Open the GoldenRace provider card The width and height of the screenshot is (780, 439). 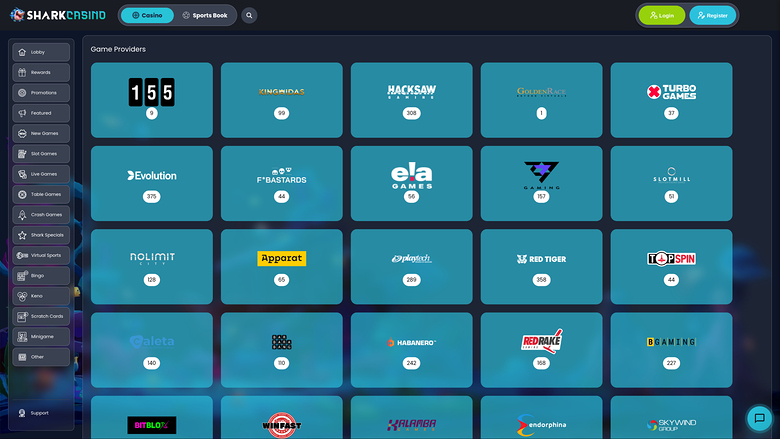tap(541, 100)
